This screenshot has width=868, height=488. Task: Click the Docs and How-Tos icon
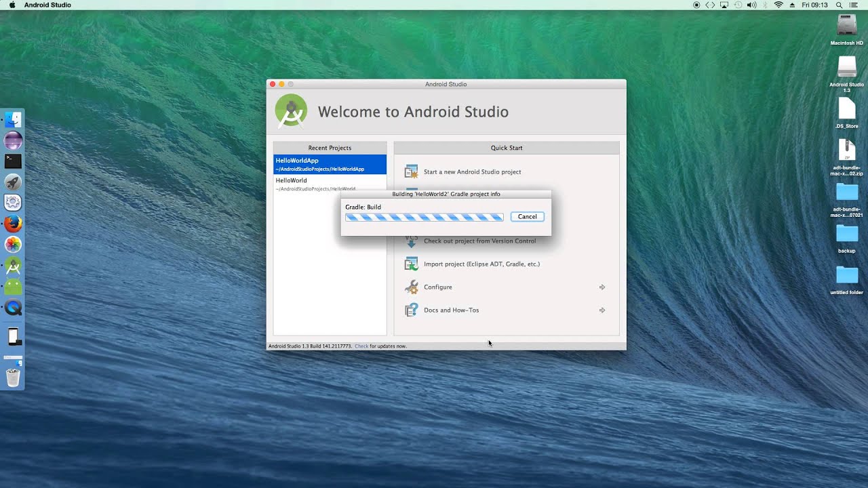[411, 310]
